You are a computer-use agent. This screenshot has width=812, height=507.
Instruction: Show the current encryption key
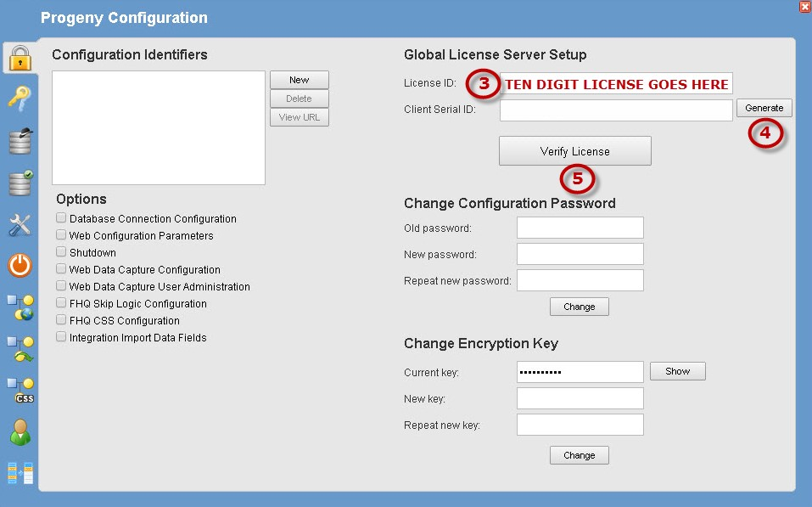point(677,371)
